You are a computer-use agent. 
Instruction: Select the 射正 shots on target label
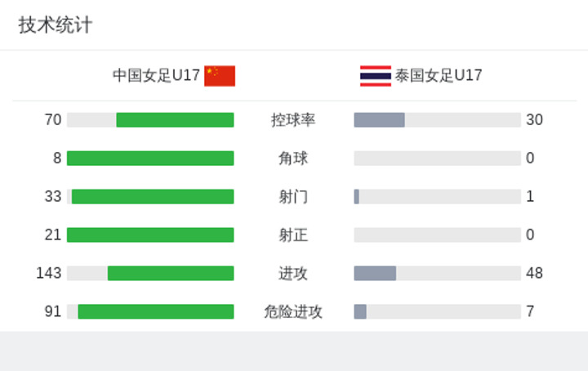(293, 235)
